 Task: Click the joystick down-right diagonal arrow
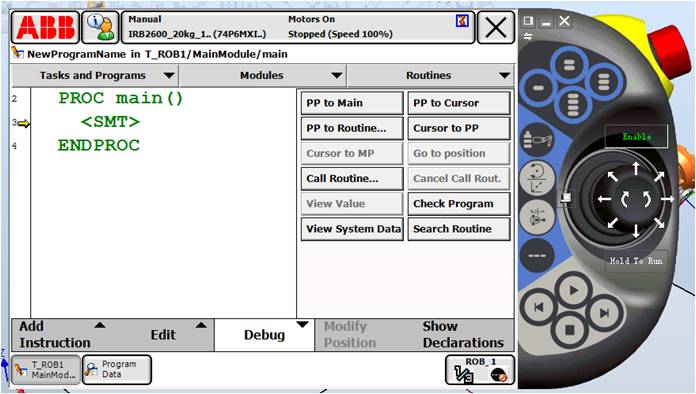[x=659, y=222]
